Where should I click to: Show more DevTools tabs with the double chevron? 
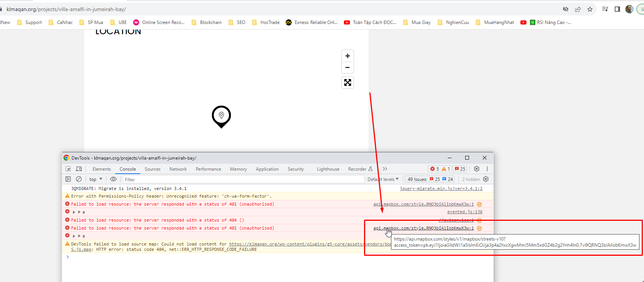point(385,169)
